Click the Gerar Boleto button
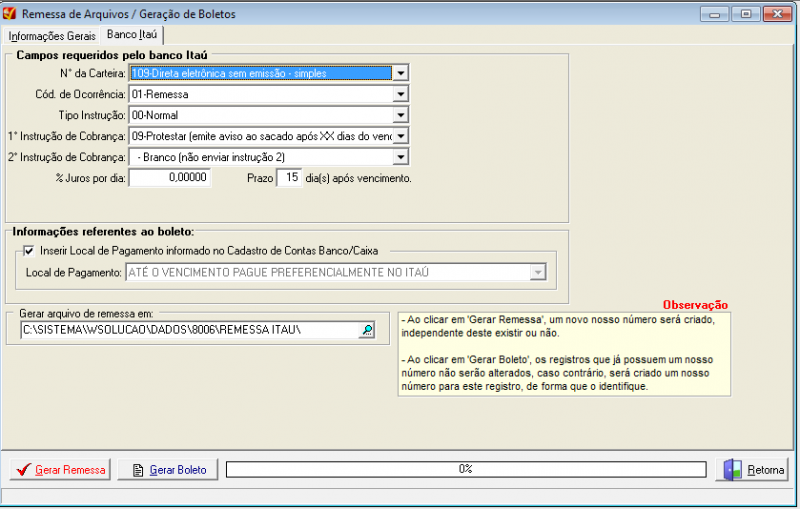800x509 pixels. tap(168, 470)
